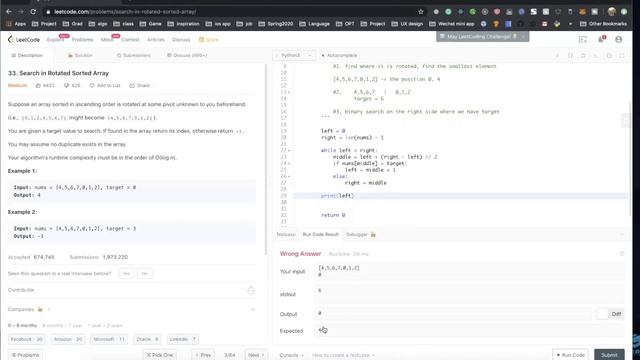Select the Facebook company tag
The width and height of the screenshot is (640, 360).
tap(27, 339)
